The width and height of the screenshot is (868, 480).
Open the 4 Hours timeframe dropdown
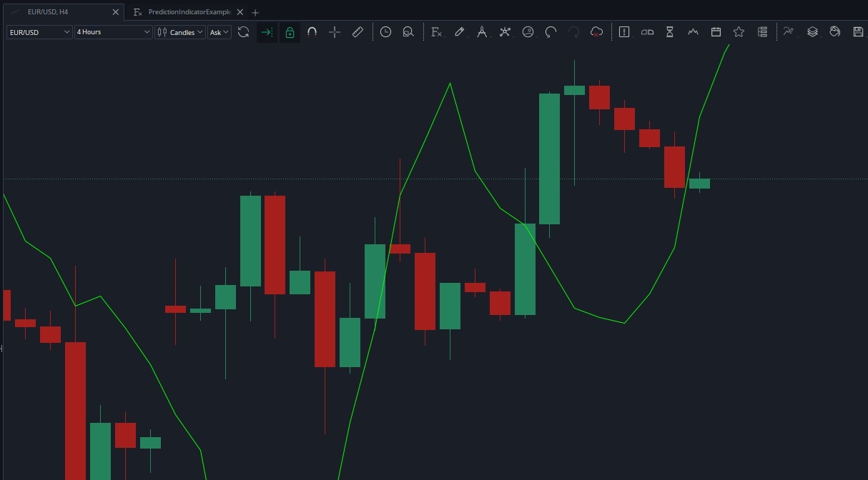pyautogui.click(x=114, y=32)
